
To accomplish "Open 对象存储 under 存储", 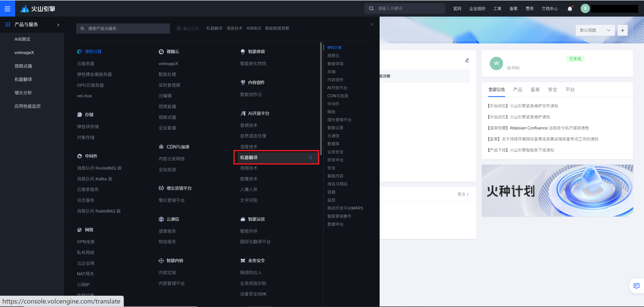I will [x=86, y=138].
